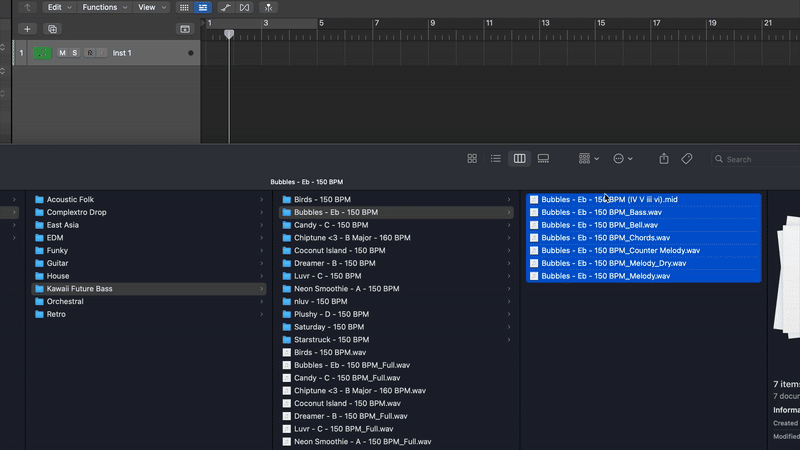
Task: Open the Finder action ellipsis dropdown
Action: (x=623, y=159)
